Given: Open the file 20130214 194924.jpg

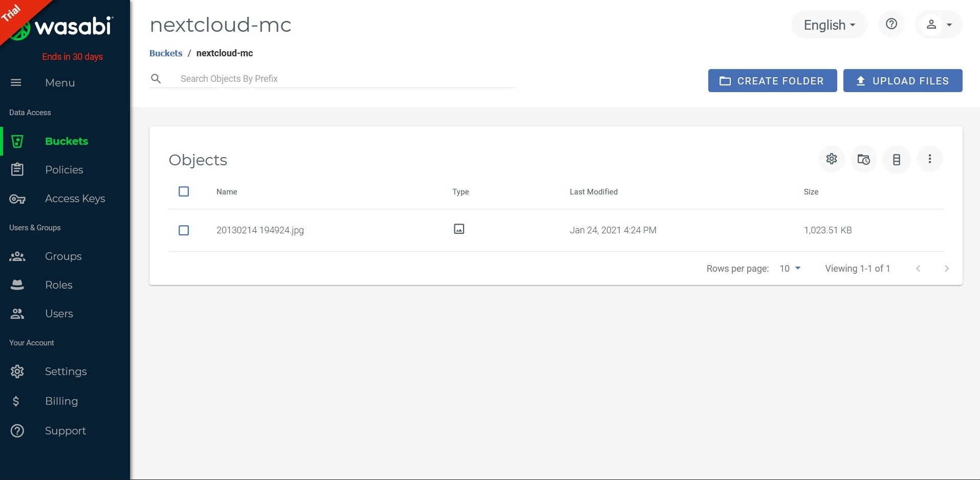Looking at the screenshot, I should pos(260,230).
